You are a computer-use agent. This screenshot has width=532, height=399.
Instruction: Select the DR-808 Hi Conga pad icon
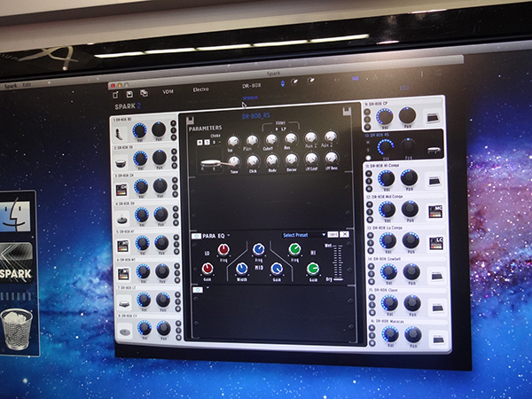point(434,182)
